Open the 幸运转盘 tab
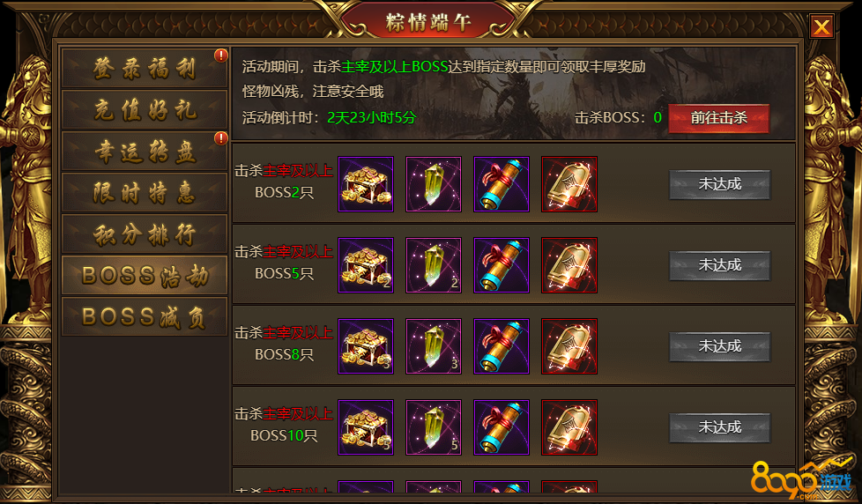The width and height of the screenshot is (862, 504). pos(145,152)
